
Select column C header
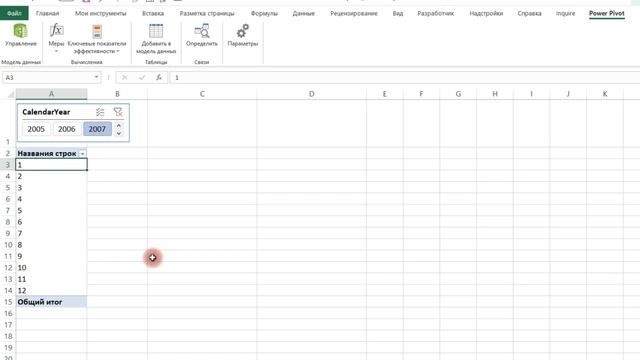coord(202,94)
